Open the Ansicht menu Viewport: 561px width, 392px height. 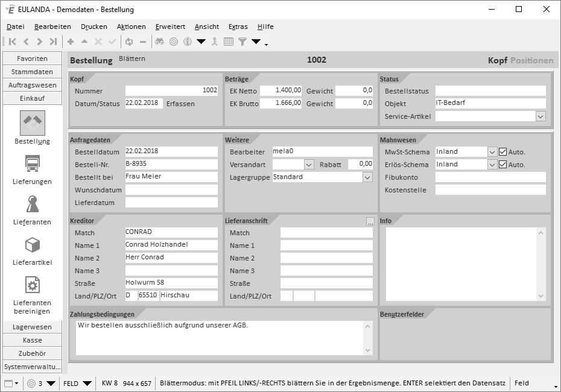click(207, 27)
